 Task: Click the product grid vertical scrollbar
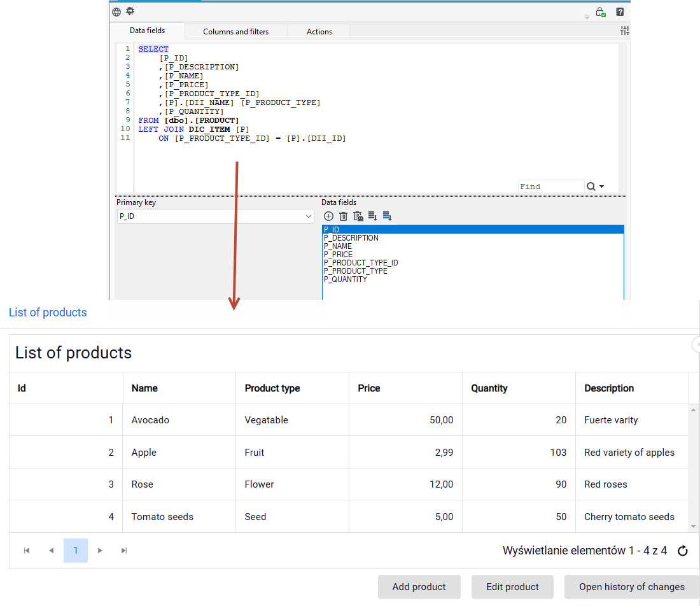click(693, 468)
